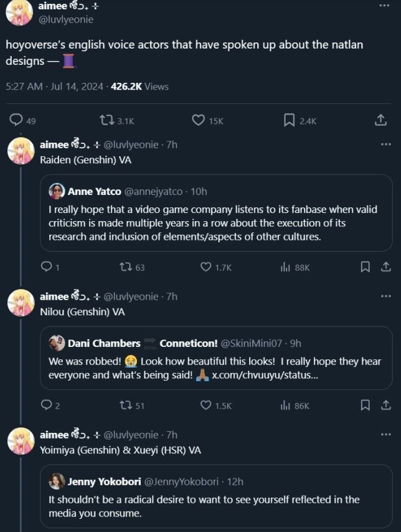Repost the Nilou VA tweet

coord(125,405)
